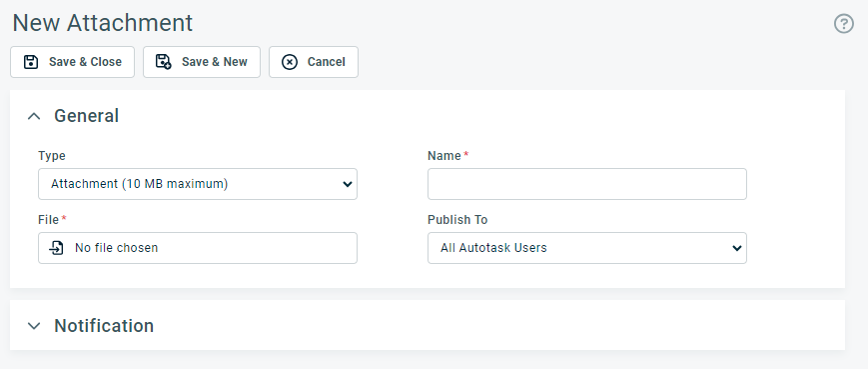Select the Attachment (10 MB maximum) combo box
The image size is (868, 369).
[198, 184]
